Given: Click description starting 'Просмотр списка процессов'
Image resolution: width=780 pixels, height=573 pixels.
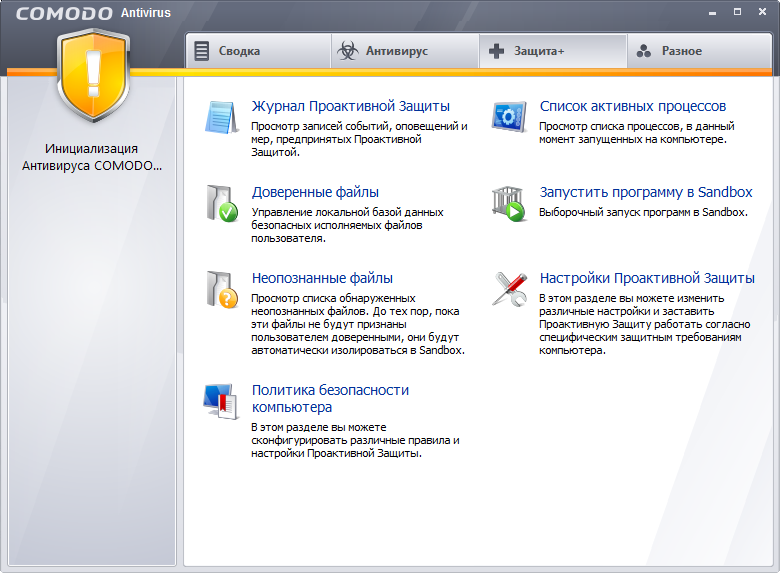Looking at the screenshot, I should (x=637, y=133).
